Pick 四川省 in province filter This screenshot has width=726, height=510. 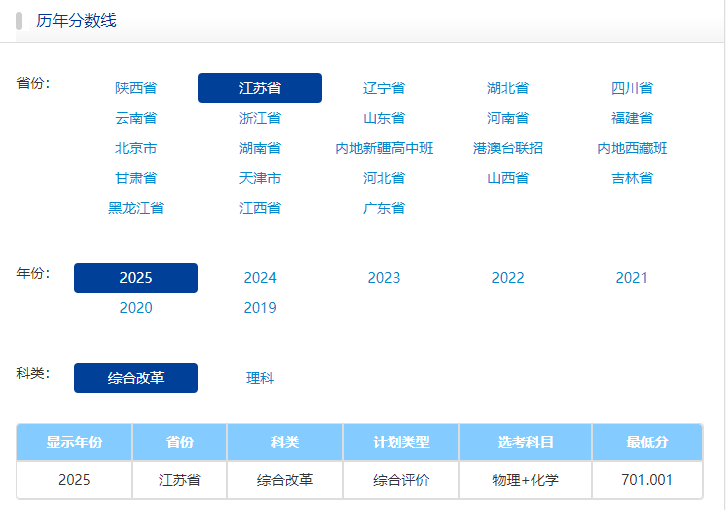point(632,88)
